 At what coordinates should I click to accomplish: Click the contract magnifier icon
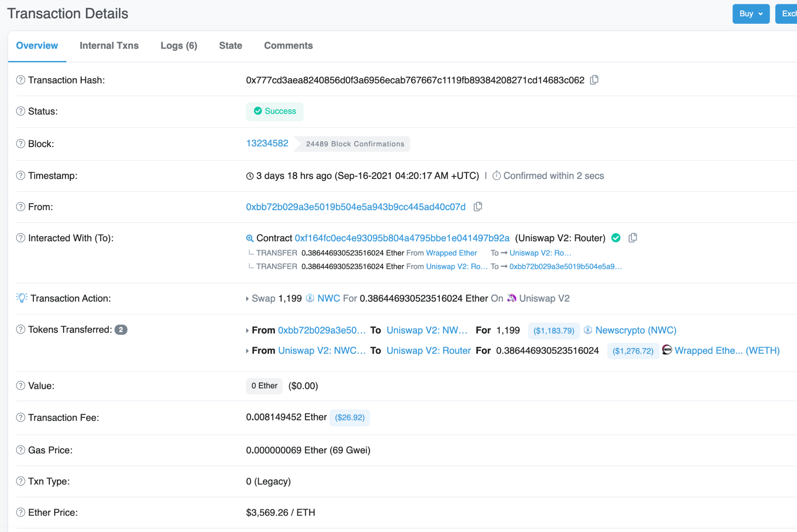pos(250,238)
